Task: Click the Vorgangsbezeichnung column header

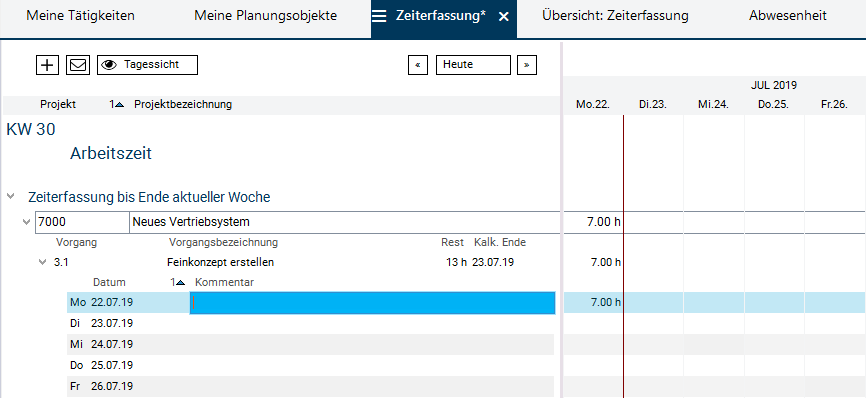Action: [x=224, y=242]
